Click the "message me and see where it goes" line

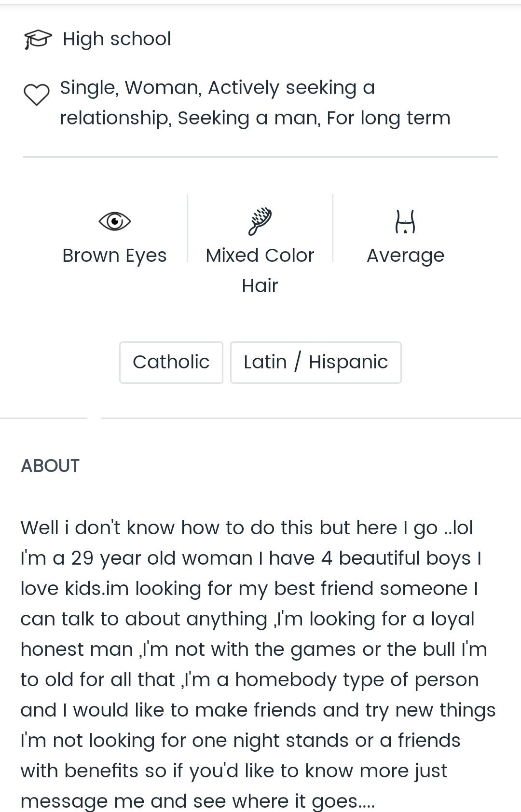(197, 801)
